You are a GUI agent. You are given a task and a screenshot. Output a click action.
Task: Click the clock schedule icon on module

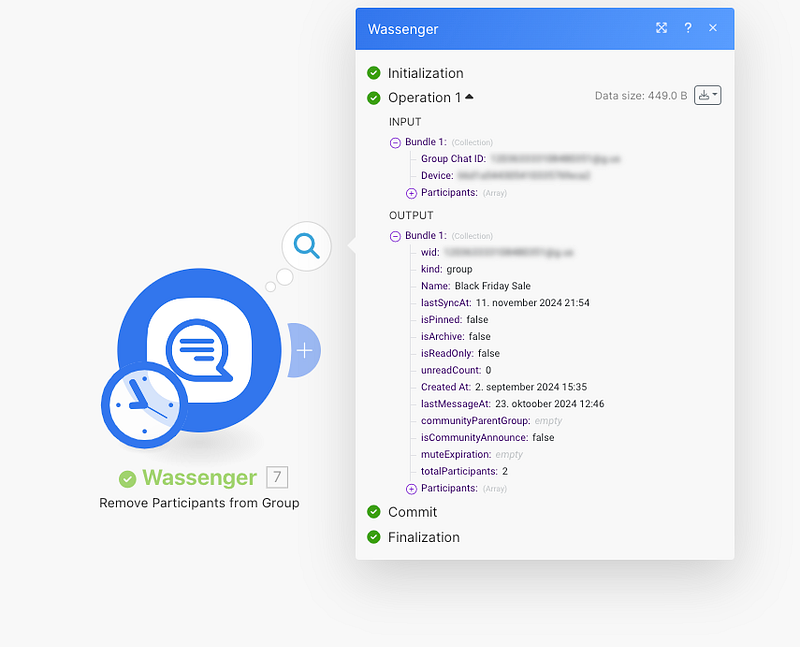[144, 404]
